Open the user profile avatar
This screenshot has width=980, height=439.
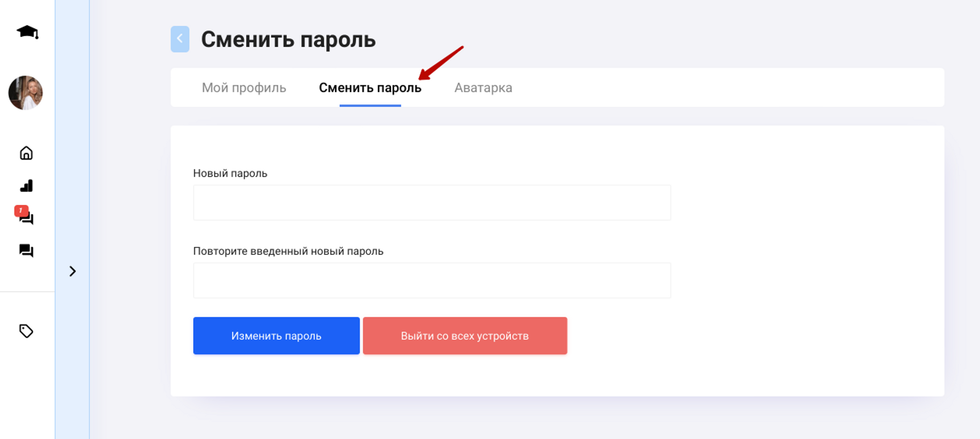coord(25,93)
